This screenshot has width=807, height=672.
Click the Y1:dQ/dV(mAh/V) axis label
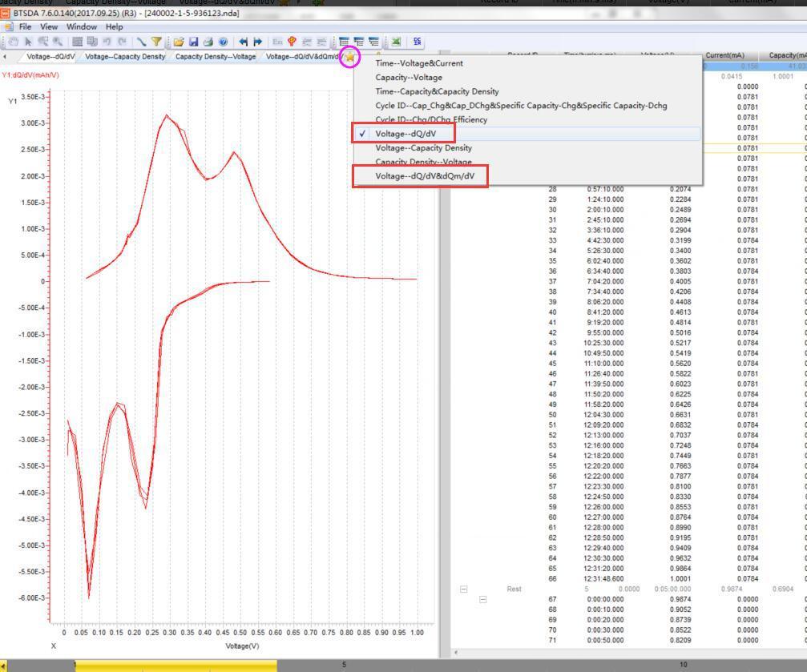click(30, 75)
